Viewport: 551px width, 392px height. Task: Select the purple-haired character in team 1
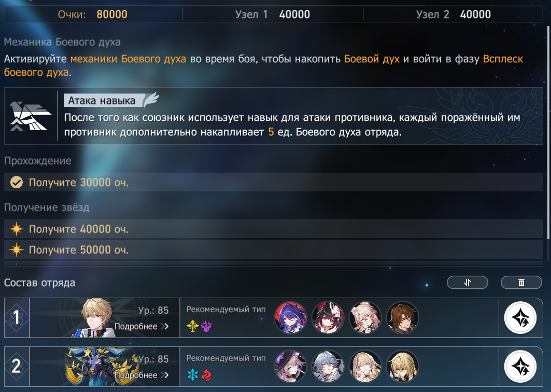[290, 318]
